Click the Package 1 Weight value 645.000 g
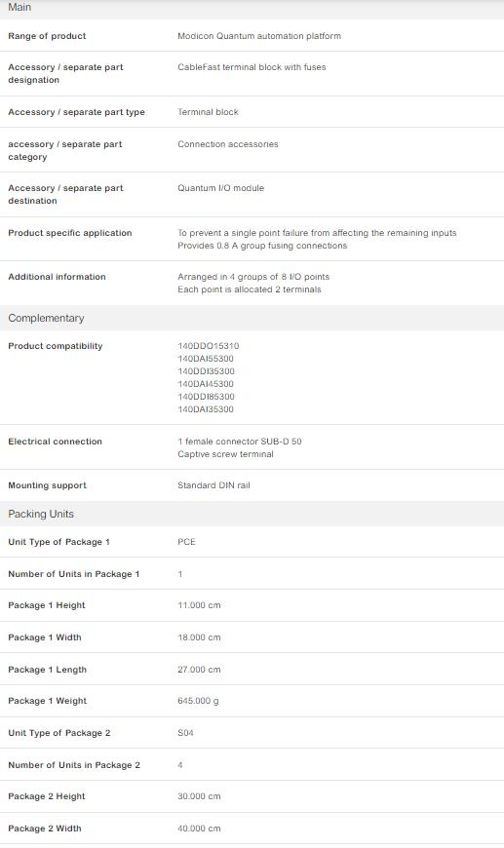 click(198, 701)
